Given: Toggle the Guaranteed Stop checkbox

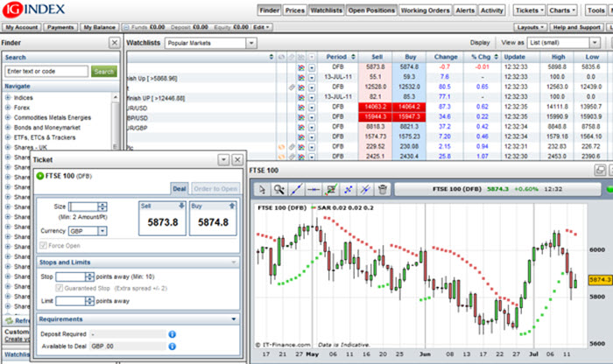Looking at the screenshot, I should tap(59, 288).
